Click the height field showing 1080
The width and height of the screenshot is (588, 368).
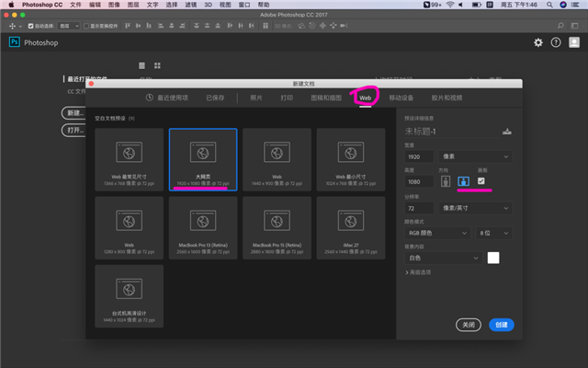pyautogui.click(x=419, y=182)
